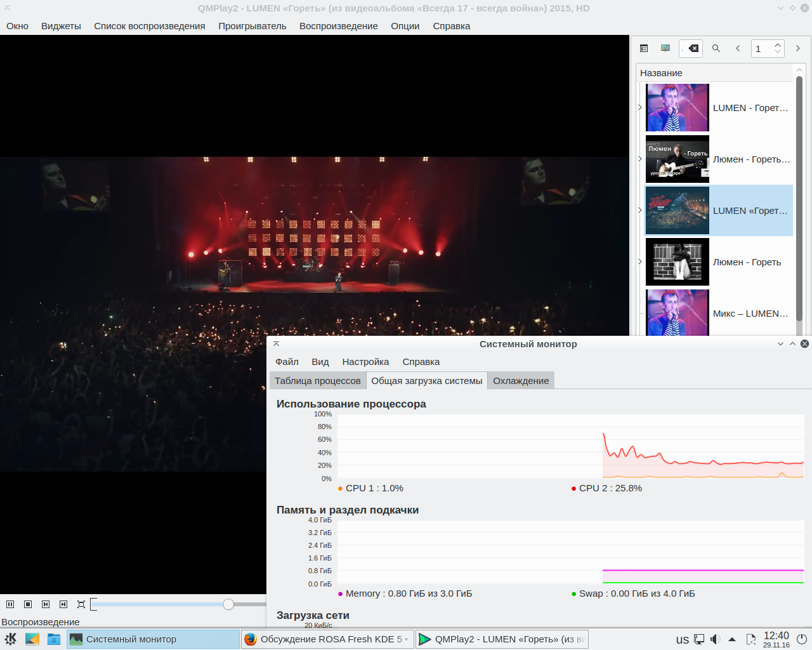Stop playback using the stop button
The height and width of the screenshot is (650, 812).
[28, 604]
